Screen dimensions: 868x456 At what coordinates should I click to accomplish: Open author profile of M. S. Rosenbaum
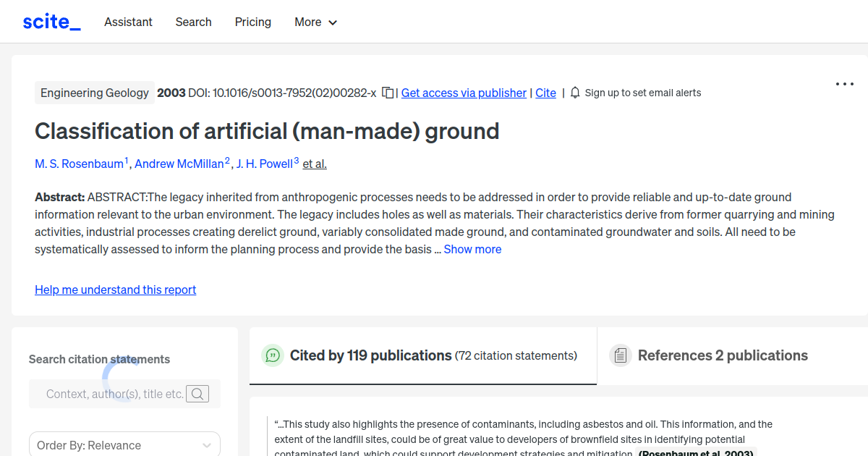point(79,164)
